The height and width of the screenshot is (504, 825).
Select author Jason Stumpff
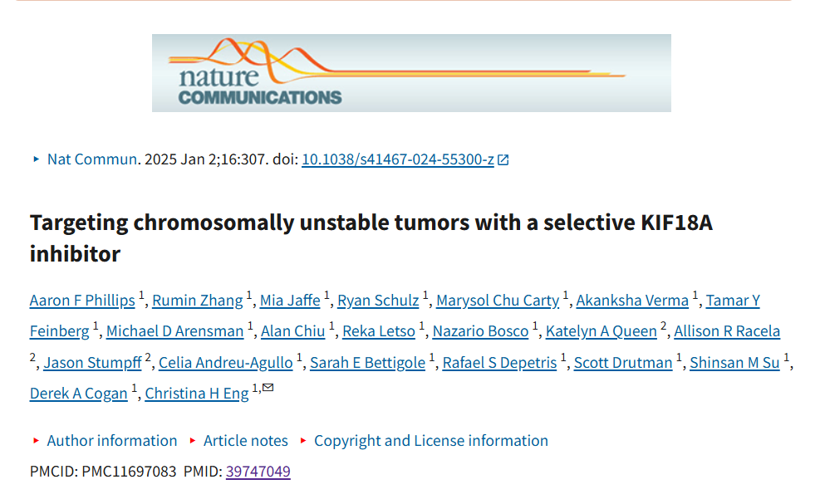coord(92,363)
